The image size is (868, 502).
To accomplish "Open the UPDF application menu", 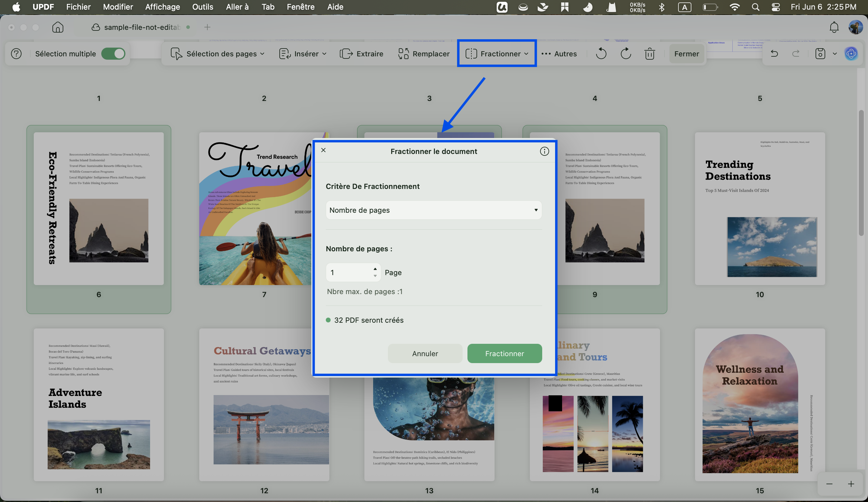I will click(43, 7).
